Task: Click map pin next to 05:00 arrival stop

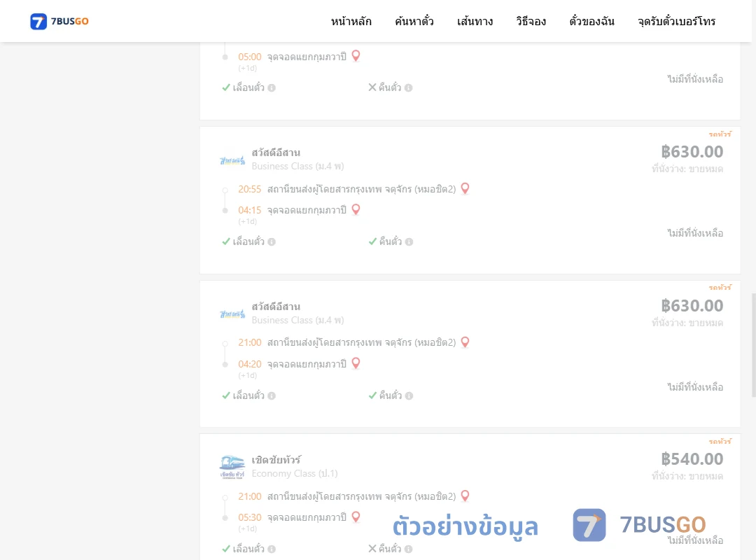Action: 356,56
